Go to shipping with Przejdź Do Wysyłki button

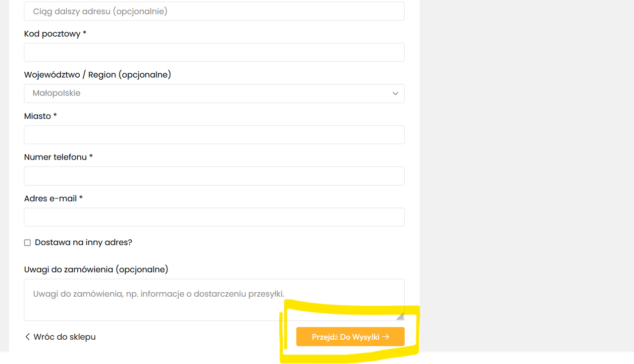tap(350, 337)
